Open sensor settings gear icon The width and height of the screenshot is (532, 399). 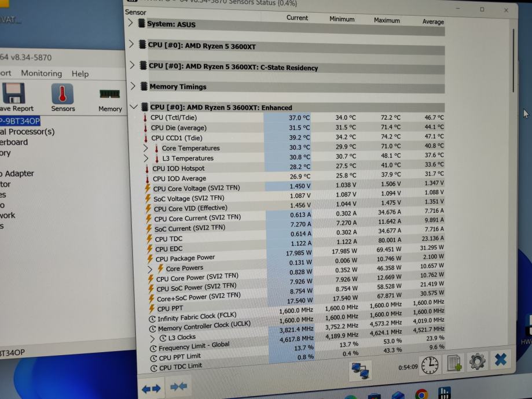(x=477, y=361)
